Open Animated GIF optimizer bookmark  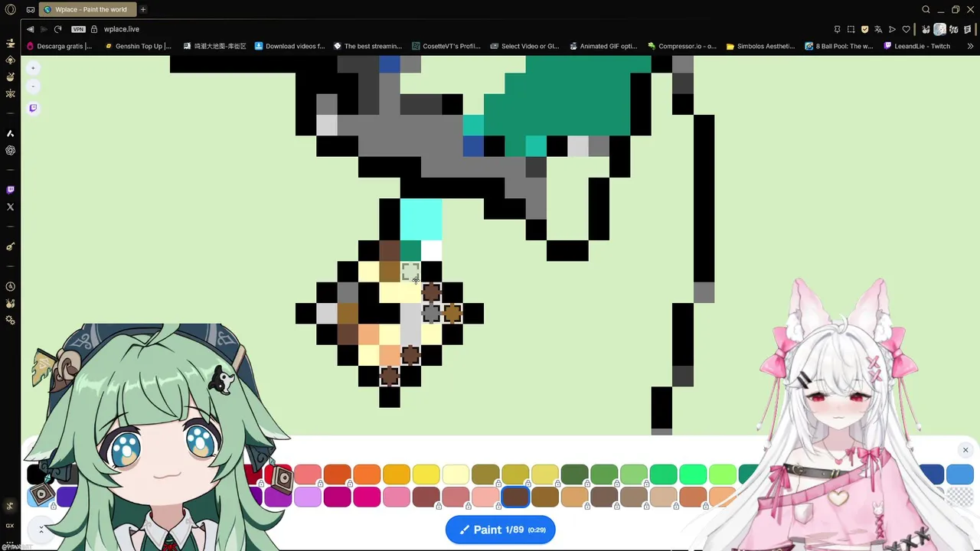click(603, 46)
